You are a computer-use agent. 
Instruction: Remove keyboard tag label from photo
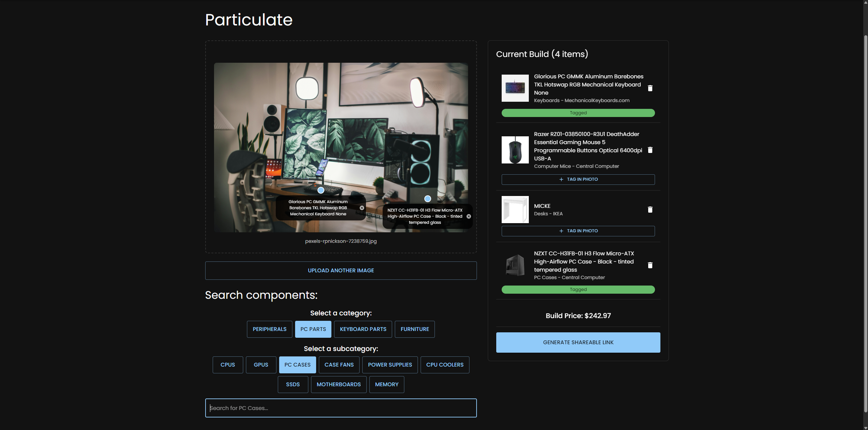pyautogui.click(x=362, y=208)
